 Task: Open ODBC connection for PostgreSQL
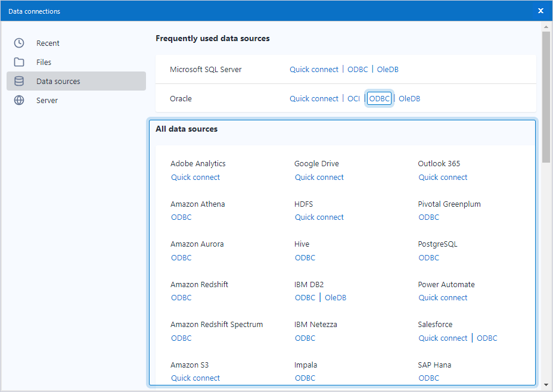click(428, 257)
